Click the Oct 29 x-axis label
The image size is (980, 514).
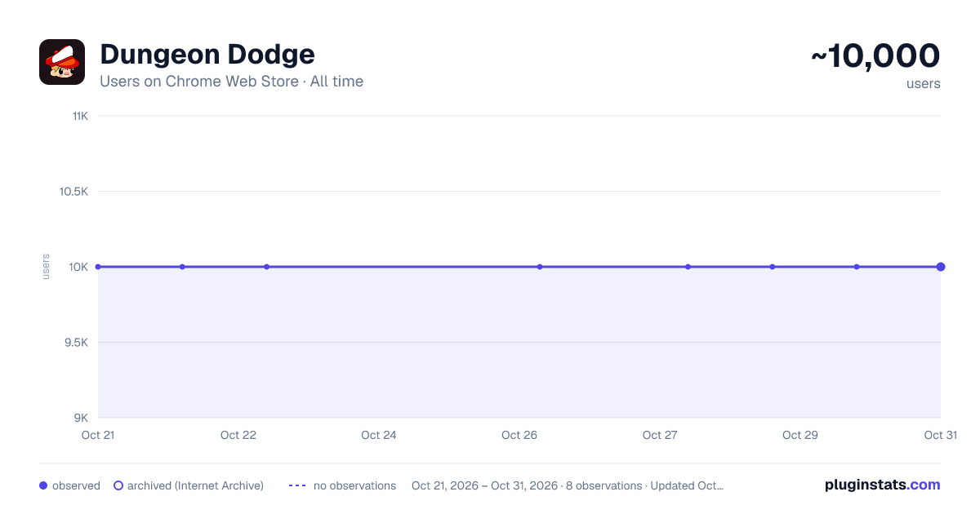click(x=800, y=435)
